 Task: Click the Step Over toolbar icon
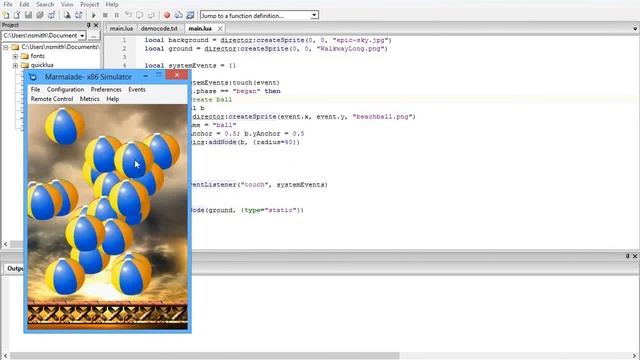pyautogui.click(x=140, y=16)
